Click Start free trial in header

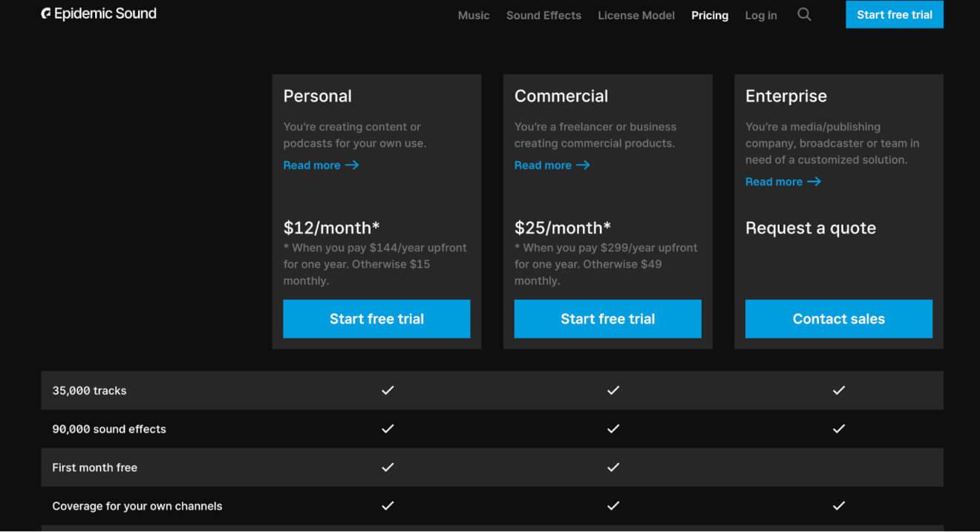coord(895,15)
